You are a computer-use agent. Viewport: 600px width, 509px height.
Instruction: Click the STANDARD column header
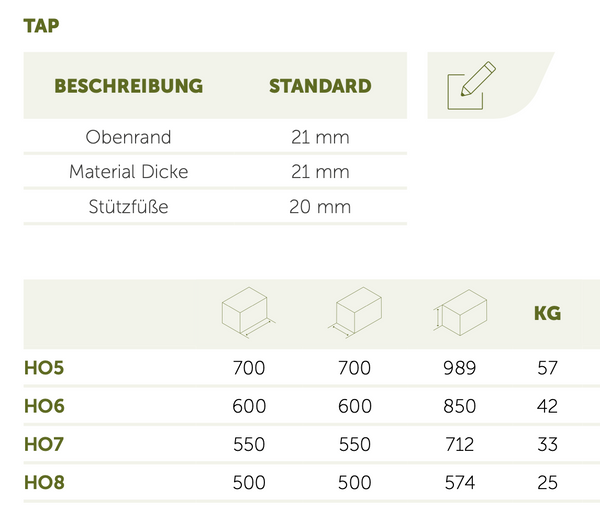pos(320,86)
